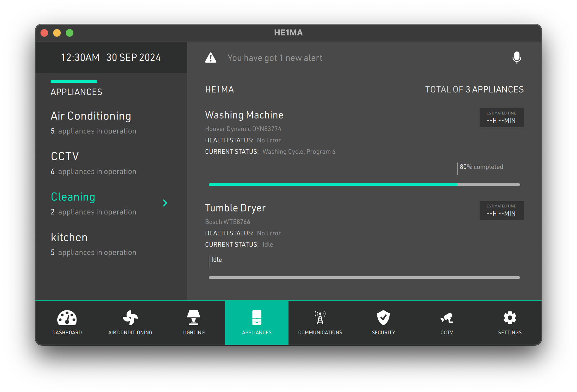Open the Security shield icon
This screenshot has width=577, height=392.
[383, 318]
